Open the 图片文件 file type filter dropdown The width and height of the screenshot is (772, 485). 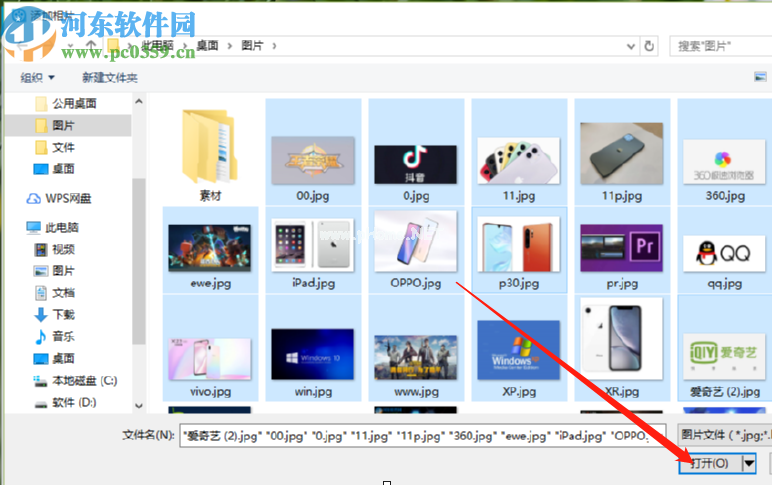tap(722, 435)
